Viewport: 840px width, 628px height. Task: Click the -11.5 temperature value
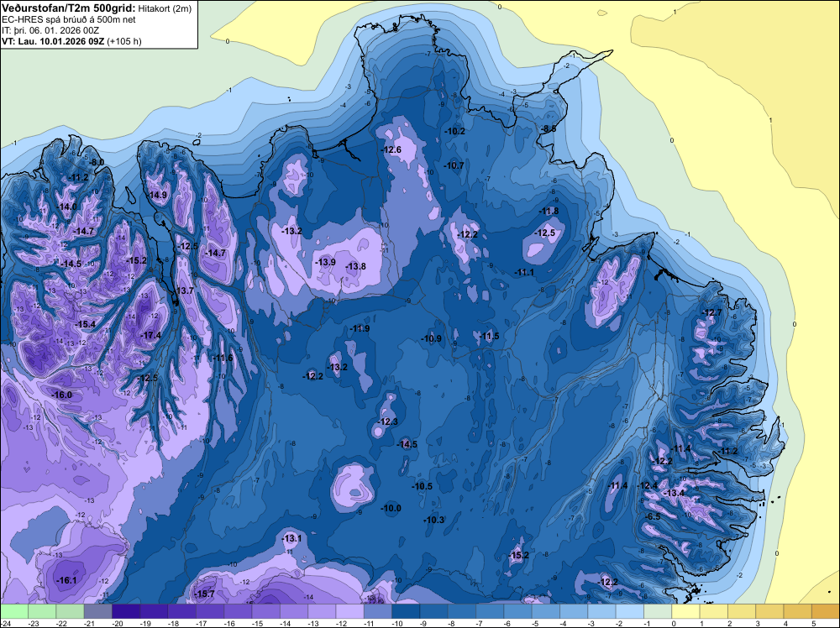(x=489, y=336)
